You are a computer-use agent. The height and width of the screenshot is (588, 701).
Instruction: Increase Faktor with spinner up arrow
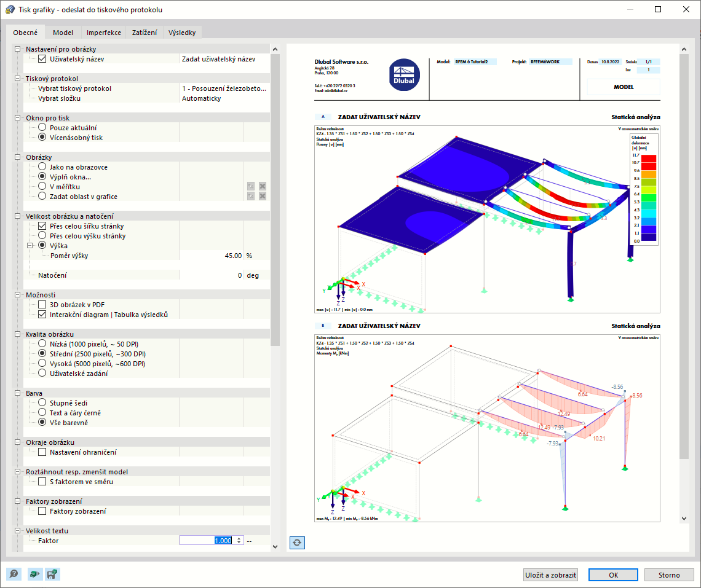point(239,538)
